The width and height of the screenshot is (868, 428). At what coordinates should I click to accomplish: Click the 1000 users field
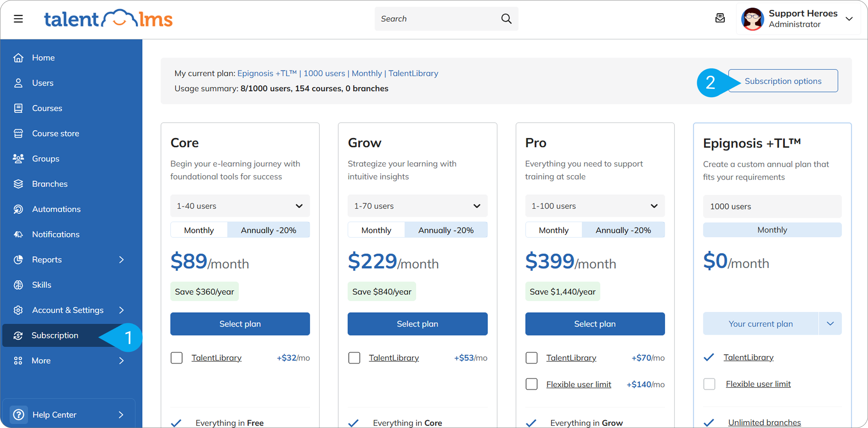point(772,206)
